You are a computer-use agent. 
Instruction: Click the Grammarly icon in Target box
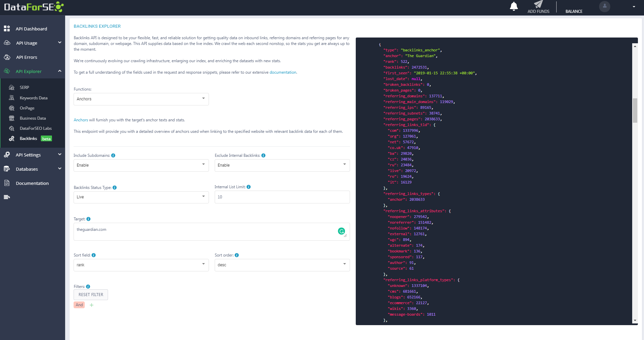coord(341,231)
